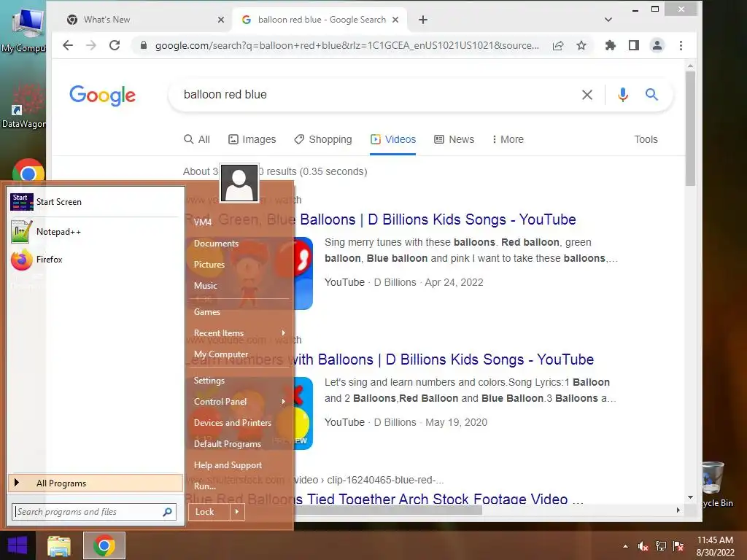
Task: Click the Lock button in Start menu
Action: pos(209,512)
